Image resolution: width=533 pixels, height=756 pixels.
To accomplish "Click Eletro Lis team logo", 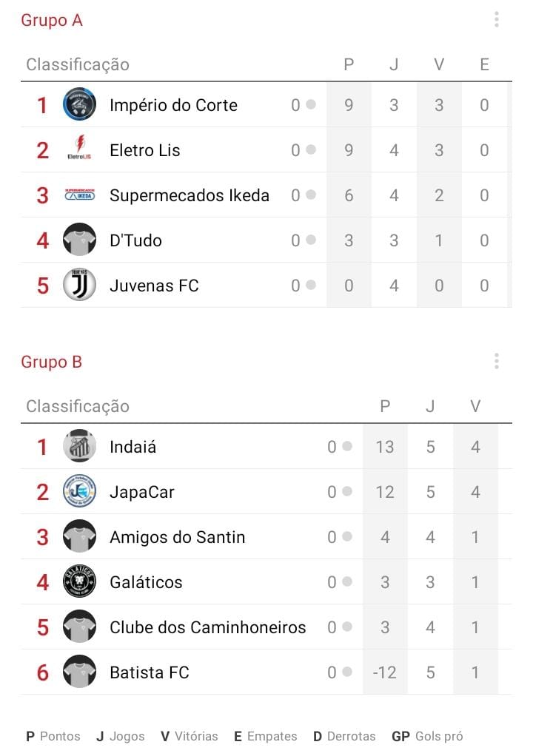I will [80, 149].
